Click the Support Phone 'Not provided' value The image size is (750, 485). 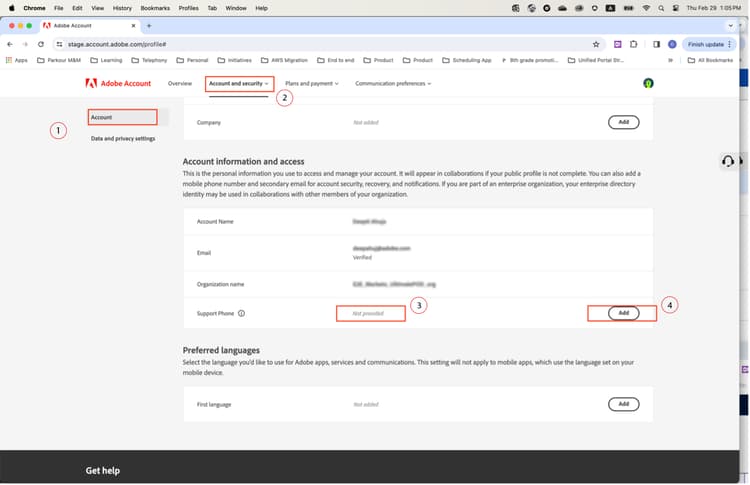point(368,314)
